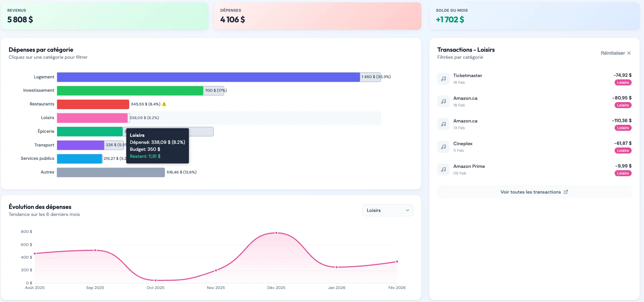Click the Ticketmaster transaction icon
The width and height of the screenshot is (644, 302).
[x=443, y=78]
